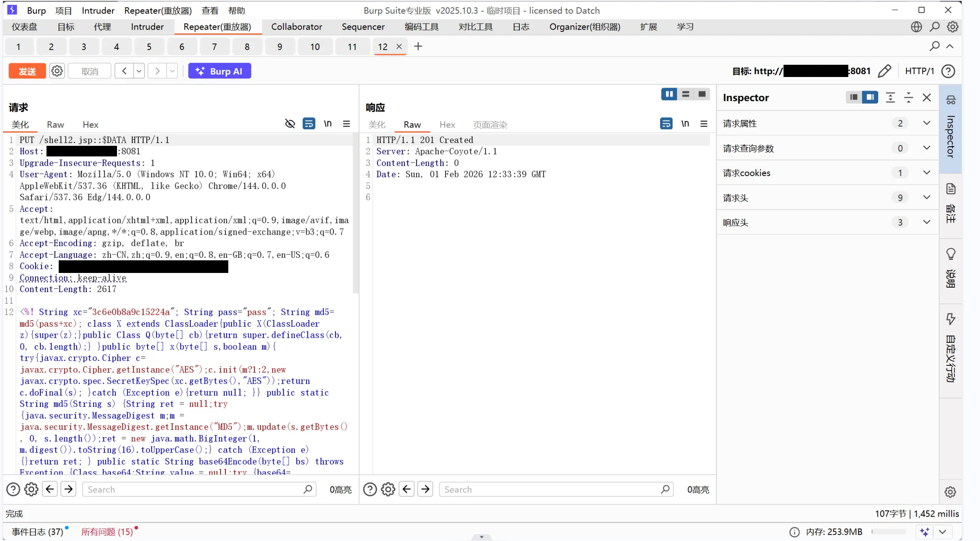Toggle hidden characters eye icon in request
Screen dimensions: 980x541
click(x=290, y=123)
